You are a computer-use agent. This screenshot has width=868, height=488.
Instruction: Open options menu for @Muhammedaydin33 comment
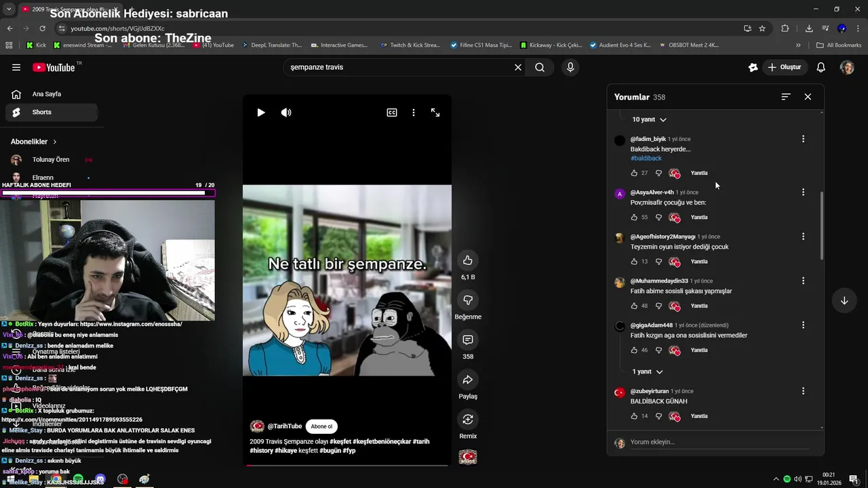[803, 281]
